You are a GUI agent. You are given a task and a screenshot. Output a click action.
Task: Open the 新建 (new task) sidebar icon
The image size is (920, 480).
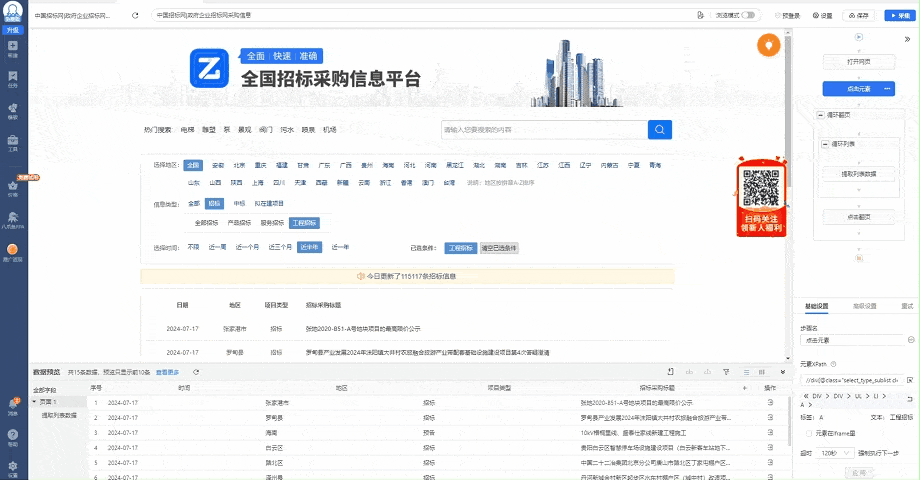pos(13,49)
